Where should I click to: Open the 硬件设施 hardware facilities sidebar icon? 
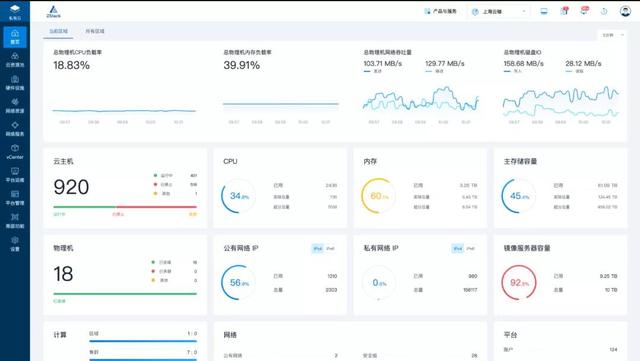click(15, 82)
